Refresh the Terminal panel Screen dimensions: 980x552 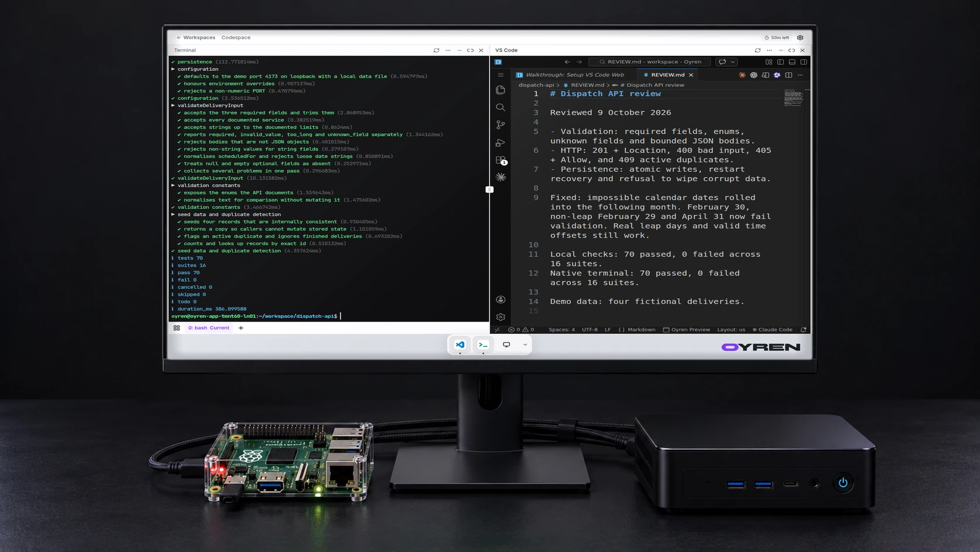[436, 50]
